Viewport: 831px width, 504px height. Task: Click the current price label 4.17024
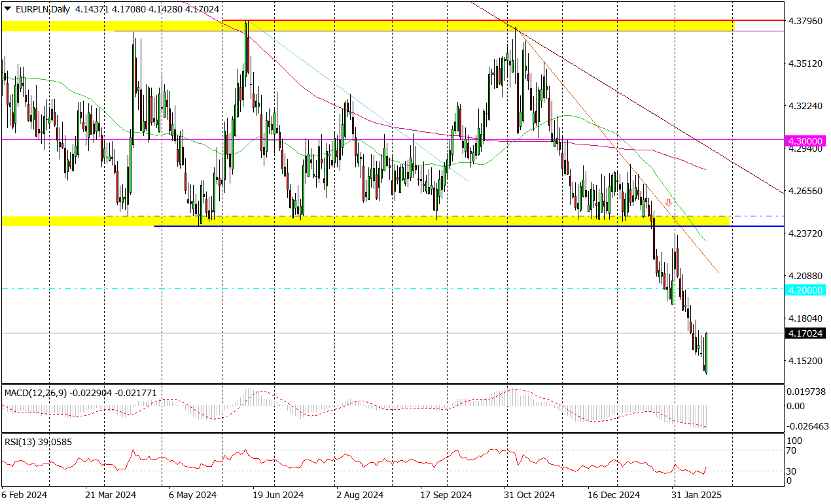(x=805, y=333)
